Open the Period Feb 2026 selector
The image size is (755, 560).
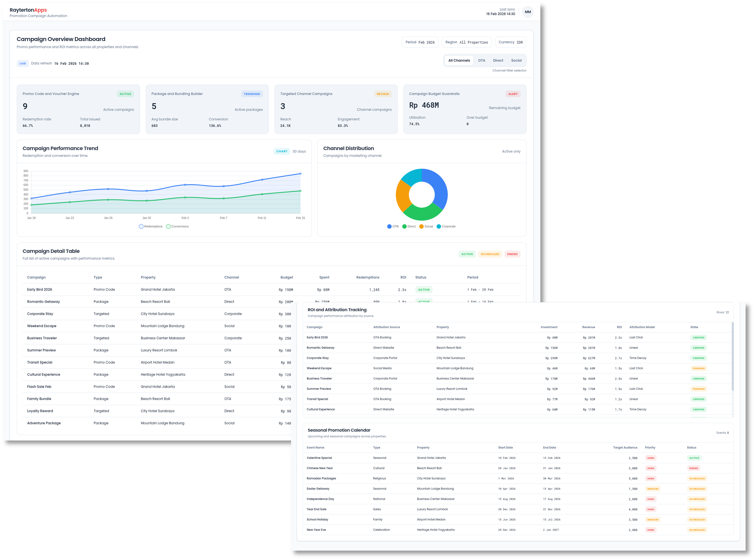[420, 42]
